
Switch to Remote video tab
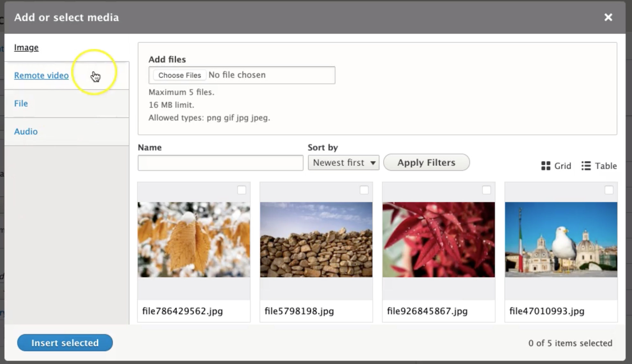pyautogui.click(x=41, y=76)
